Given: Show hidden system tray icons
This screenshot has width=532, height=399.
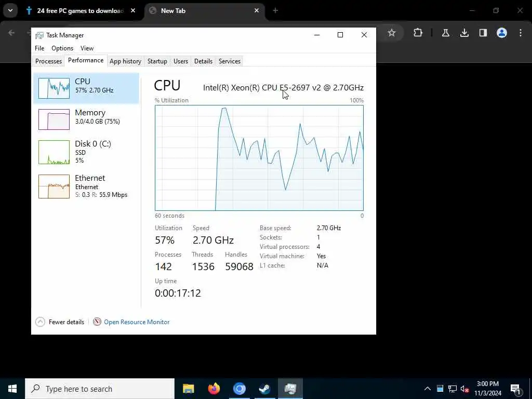Looking at the screenshot, I should pyautogui.click(x=428, y=389).
